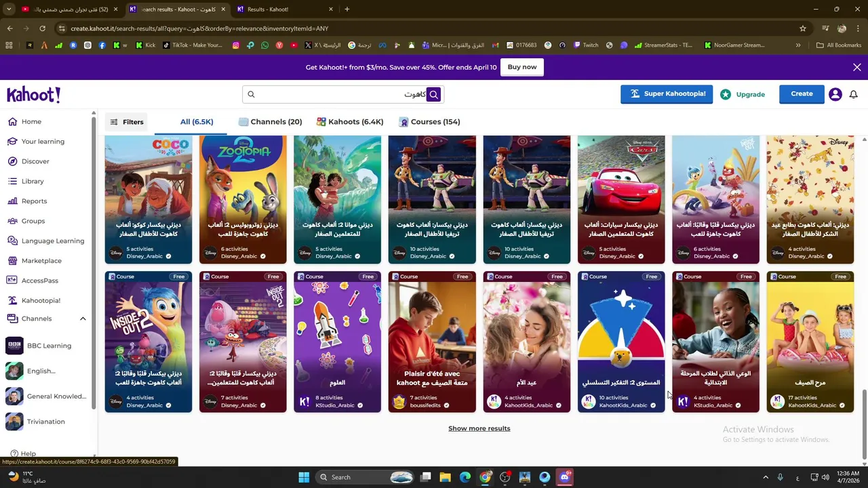Open the Kick bookmark
Screen dimensions: 868x488
145,45
